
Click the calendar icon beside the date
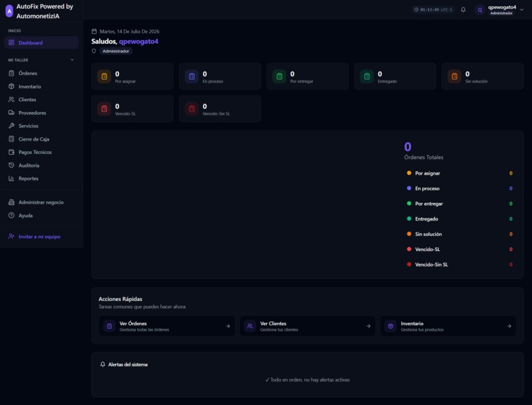(94, 32)
